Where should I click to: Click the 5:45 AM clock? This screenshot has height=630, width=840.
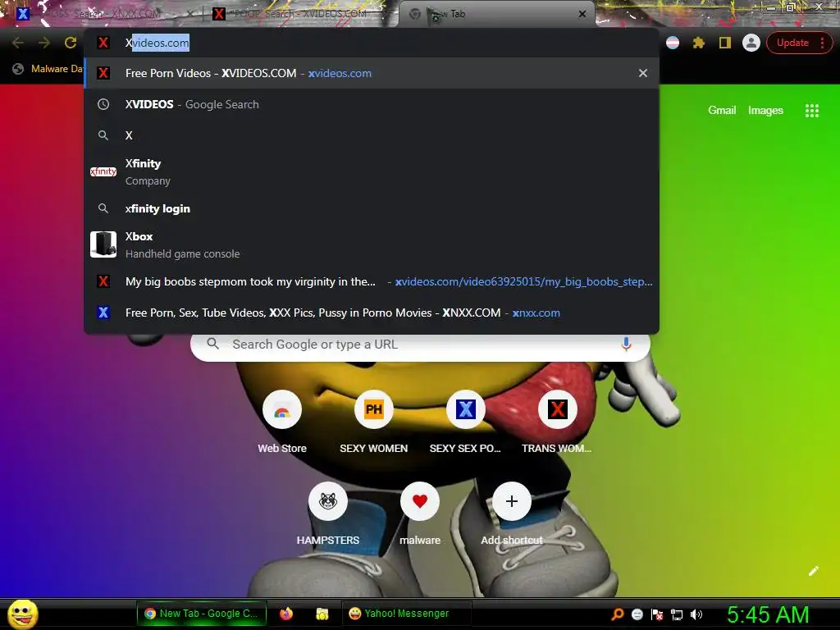pos(768,614)
